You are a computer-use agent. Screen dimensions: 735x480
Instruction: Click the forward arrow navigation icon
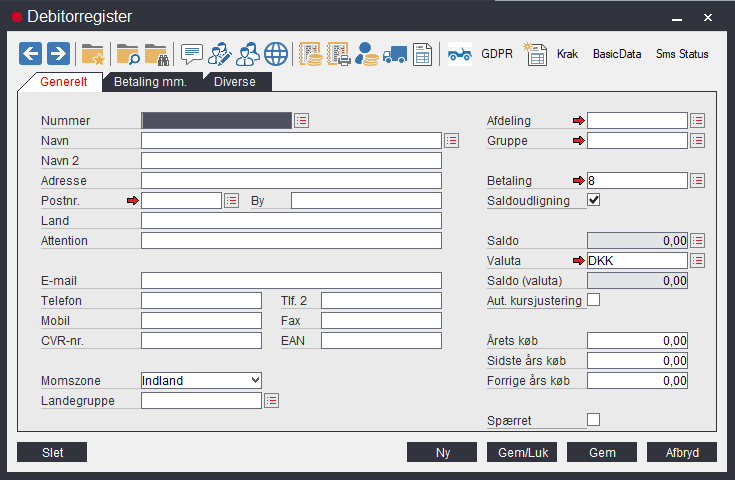(x=58, y=54)
